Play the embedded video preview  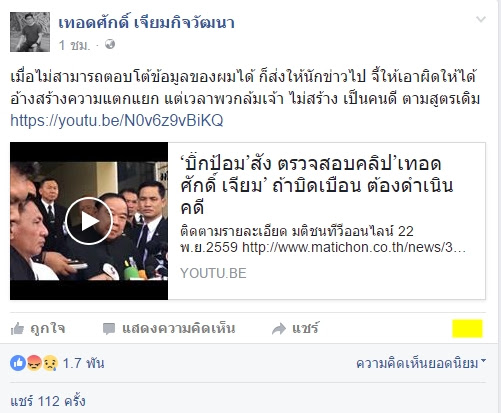coord(89,221)
